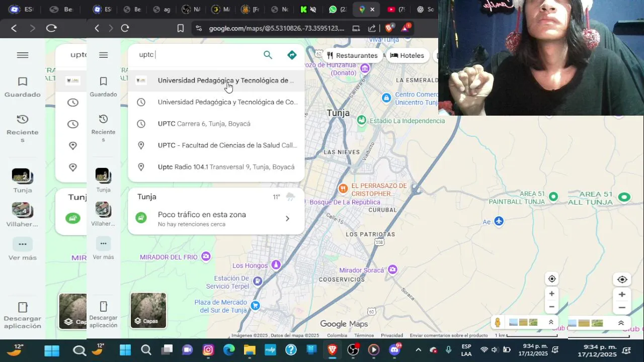
Task: Open Recientes in the front Maps sidebar
Action: coord(103,128)
